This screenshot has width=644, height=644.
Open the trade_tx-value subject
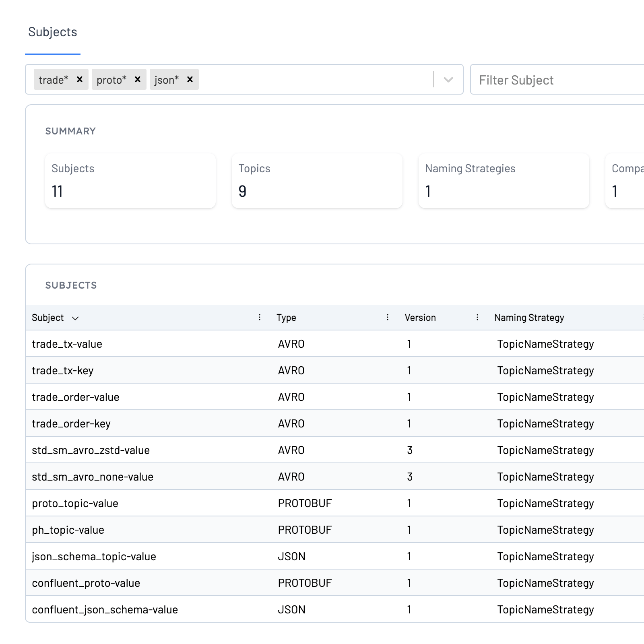[x=67, y=344]
